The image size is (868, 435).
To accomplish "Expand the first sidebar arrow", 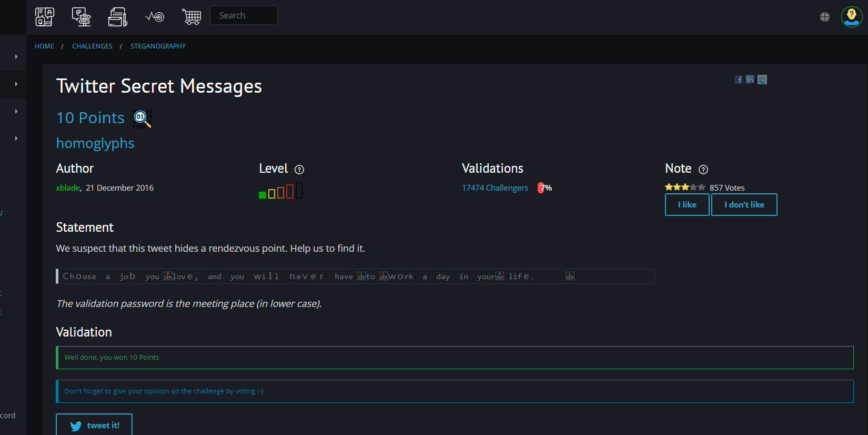I will (16, 56).
